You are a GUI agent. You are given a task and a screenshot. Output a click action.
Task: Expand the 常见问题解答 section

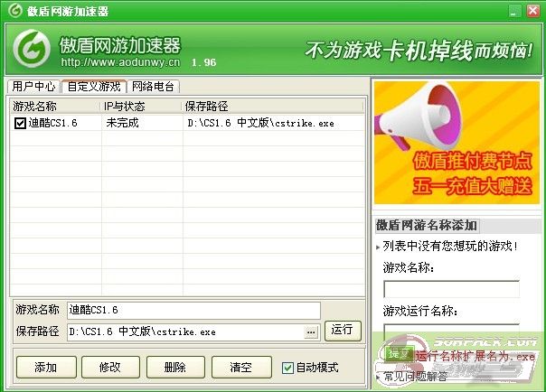click(x=414, y=377)
